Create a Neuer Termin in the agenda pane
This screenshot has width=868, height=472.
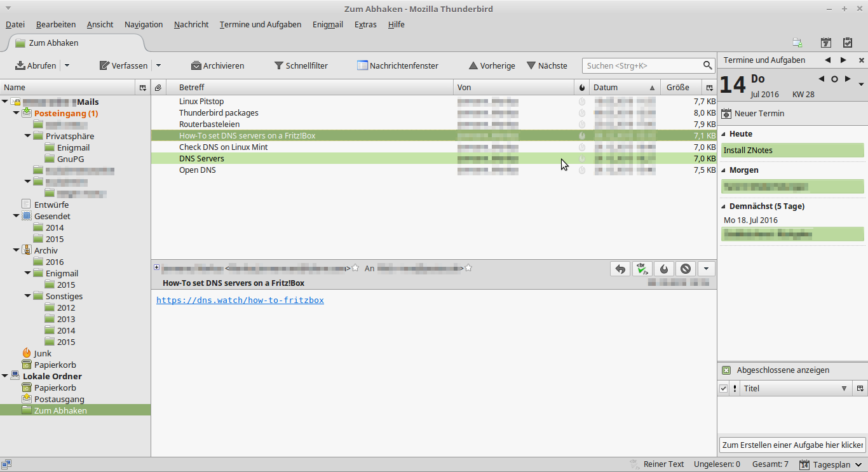click(753, 114)
